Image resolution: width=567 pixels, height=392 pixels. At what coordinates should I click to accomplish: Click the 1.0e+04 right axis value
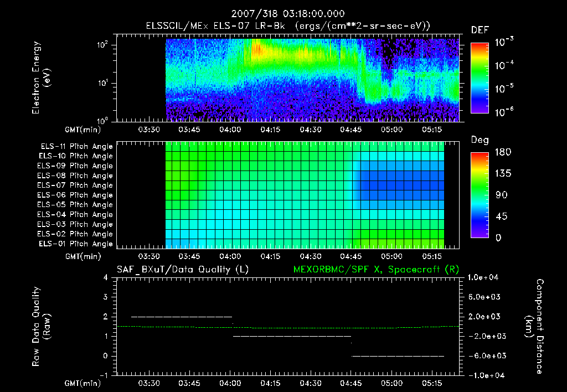(483, 277)
